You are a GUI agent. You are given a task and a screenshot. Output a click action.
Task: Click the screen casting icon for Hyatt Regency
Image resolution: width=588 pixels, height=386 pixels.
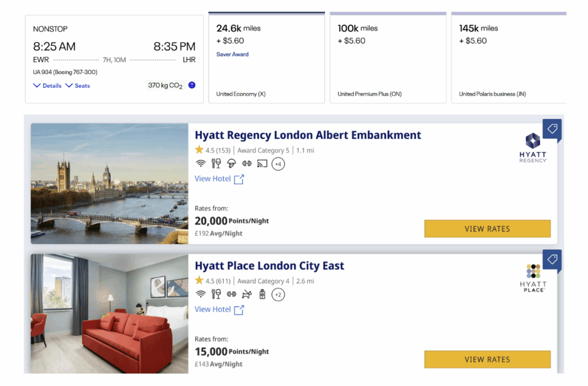pos(262,164)
